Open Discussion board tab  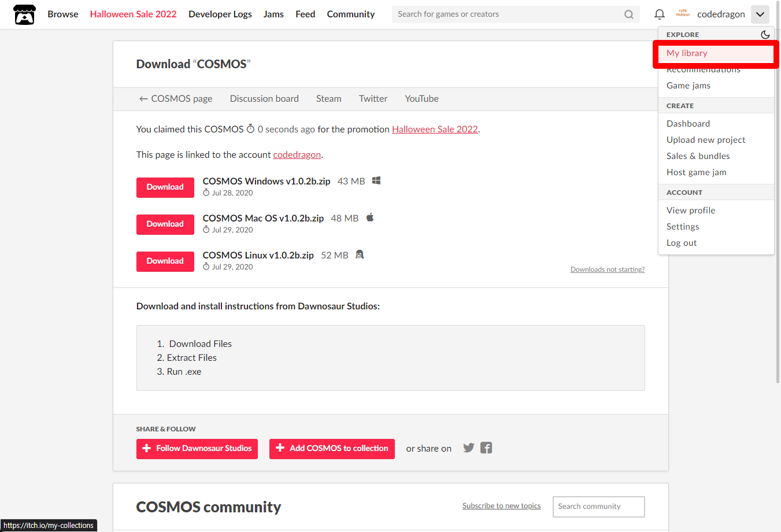[x=264, y=99]
